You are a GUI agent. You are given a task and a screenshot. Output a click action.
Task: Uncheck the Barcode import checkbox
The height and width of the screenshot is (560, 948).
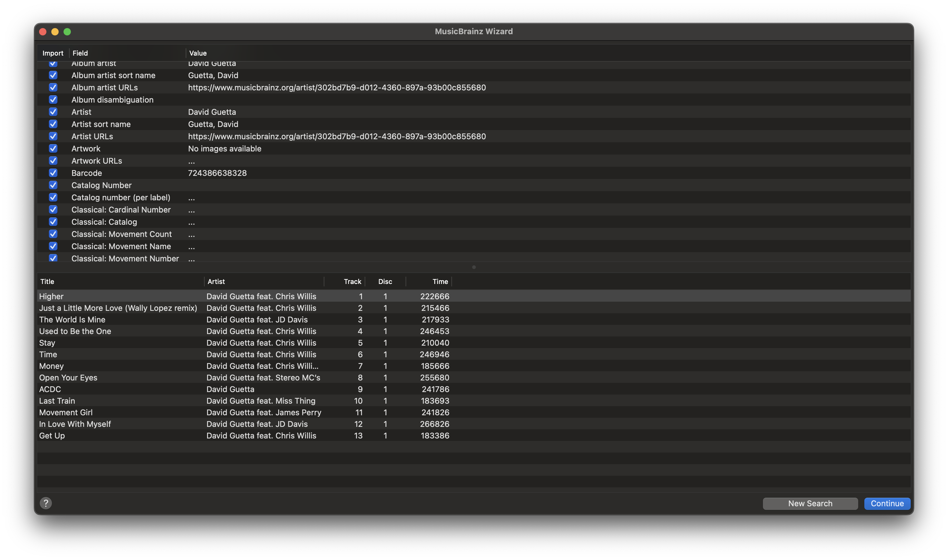tap(53, 173)
